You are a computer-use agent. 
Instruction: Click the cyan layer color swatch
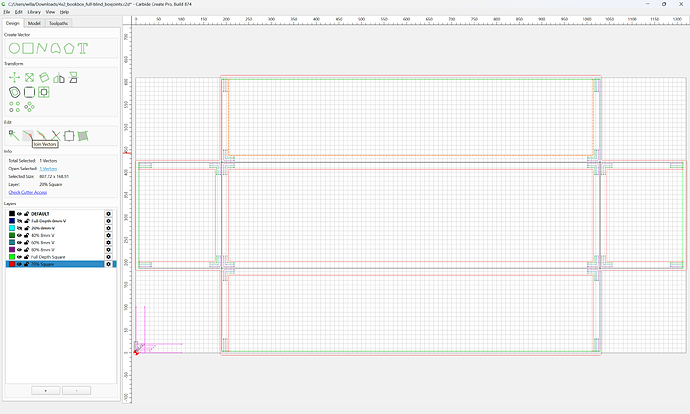click(12, 228)
